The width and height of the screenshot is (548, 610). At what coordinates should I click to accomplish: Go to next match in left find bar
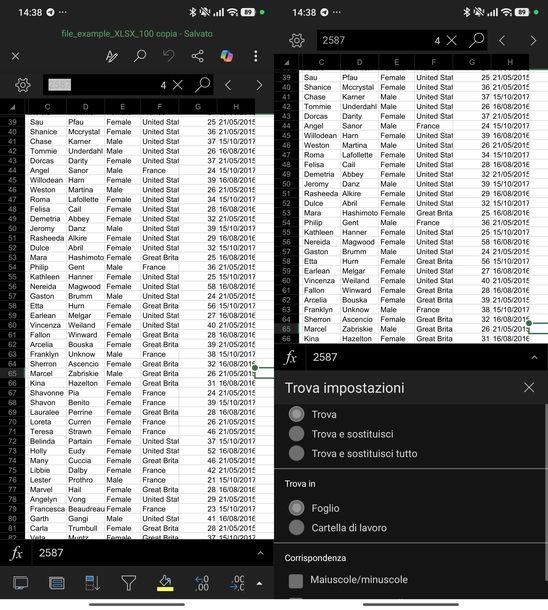click(259, 85)
